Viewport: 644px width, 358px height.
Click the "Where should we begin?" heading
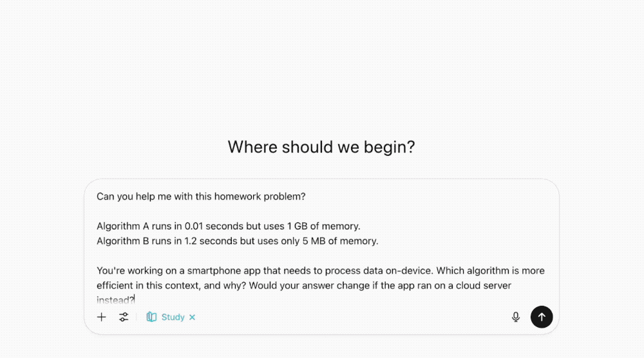tap(321, 147)
